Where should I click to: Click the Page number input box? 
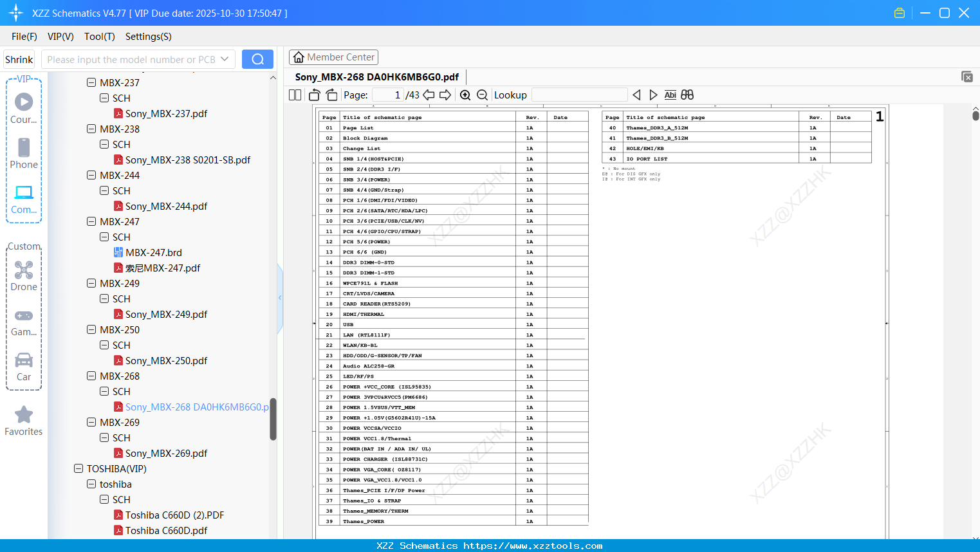pos(387,95)
